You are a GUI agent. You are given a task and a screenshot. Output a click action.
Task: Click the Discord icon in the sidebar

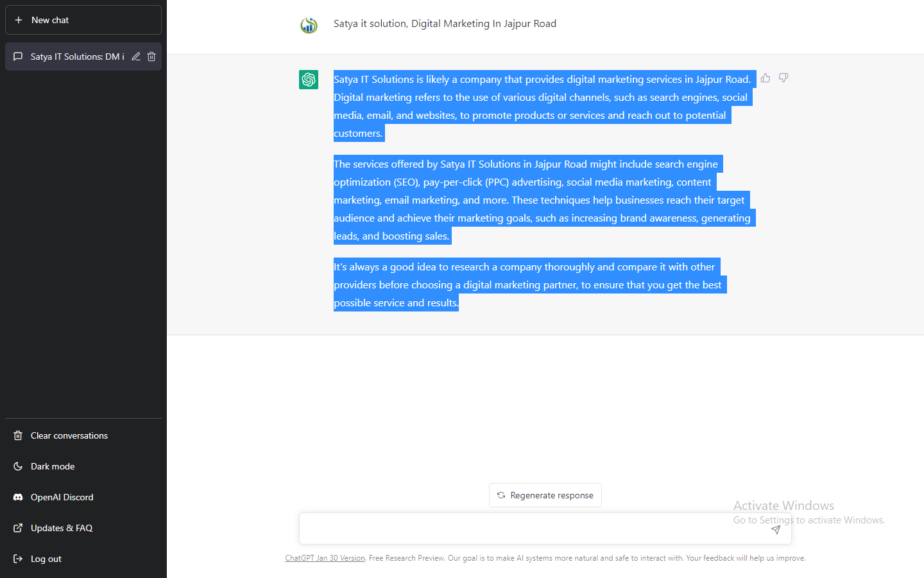click(x=18, y=497)
